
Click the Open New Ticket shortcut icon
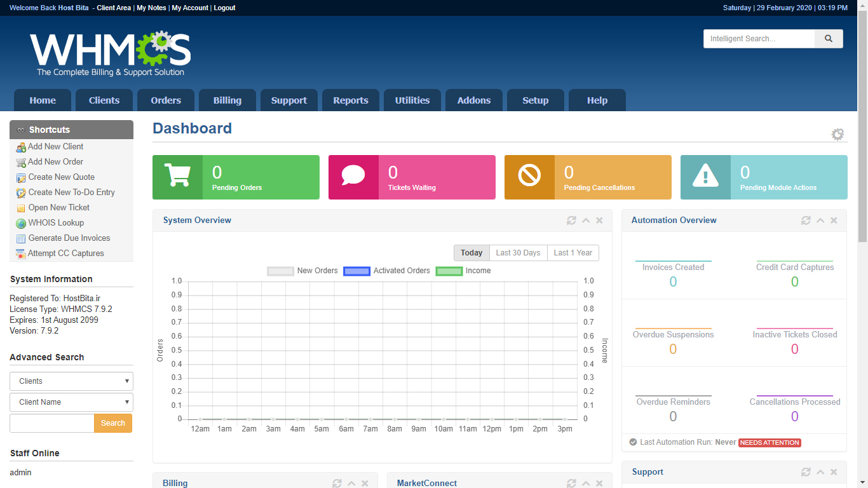(21, 208)
